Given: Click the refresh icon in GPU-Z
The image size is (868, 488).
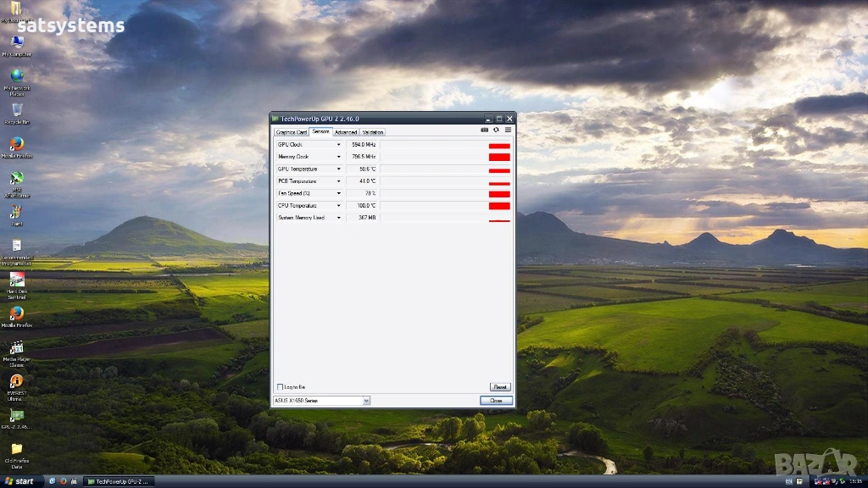Looking at the screenshot, I should click(497, 130).
